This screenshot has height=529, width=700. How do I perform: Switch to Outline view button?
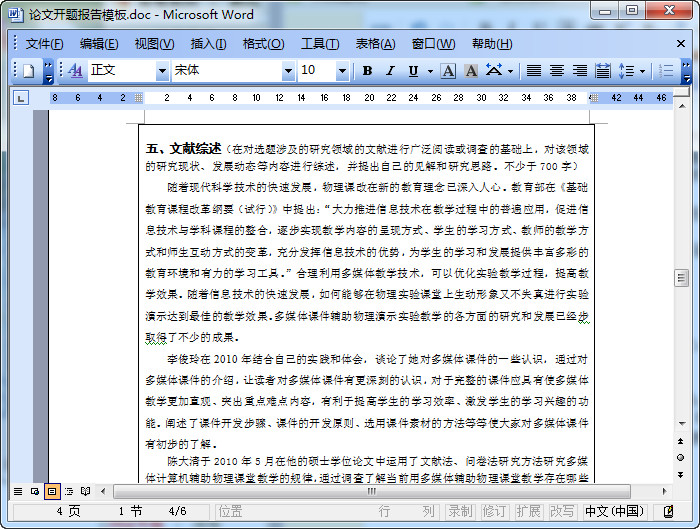point(69,492)
